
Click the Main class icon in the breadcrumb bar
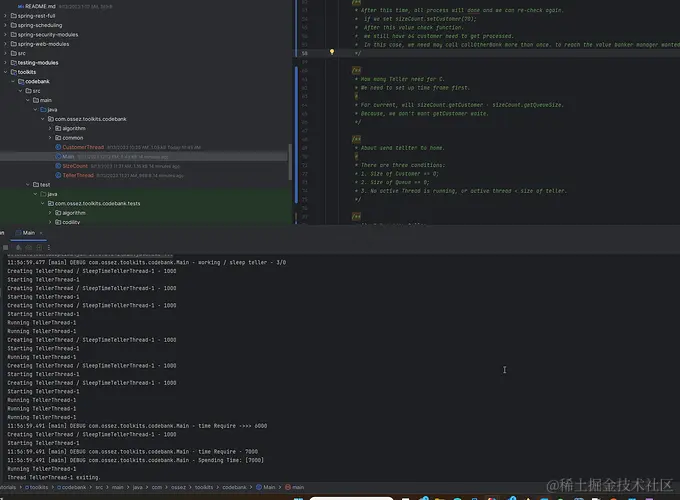[x=259, y=487]
